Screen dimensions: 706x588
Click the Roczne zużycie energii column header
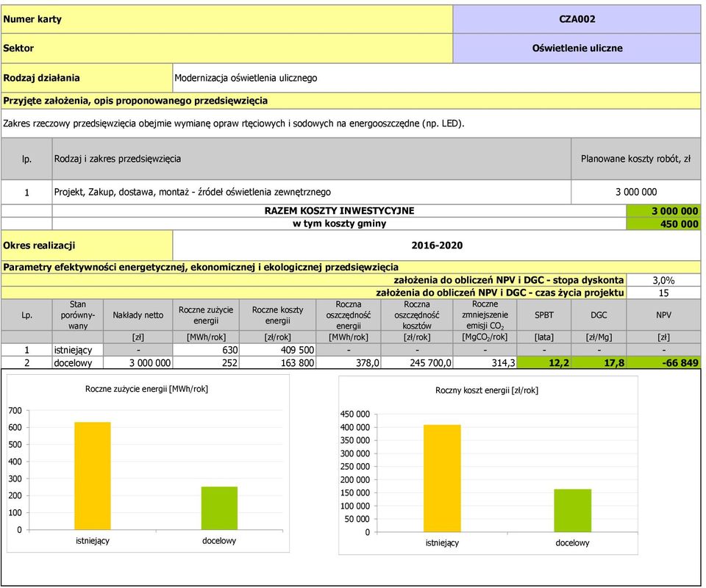tap(206, 315)
